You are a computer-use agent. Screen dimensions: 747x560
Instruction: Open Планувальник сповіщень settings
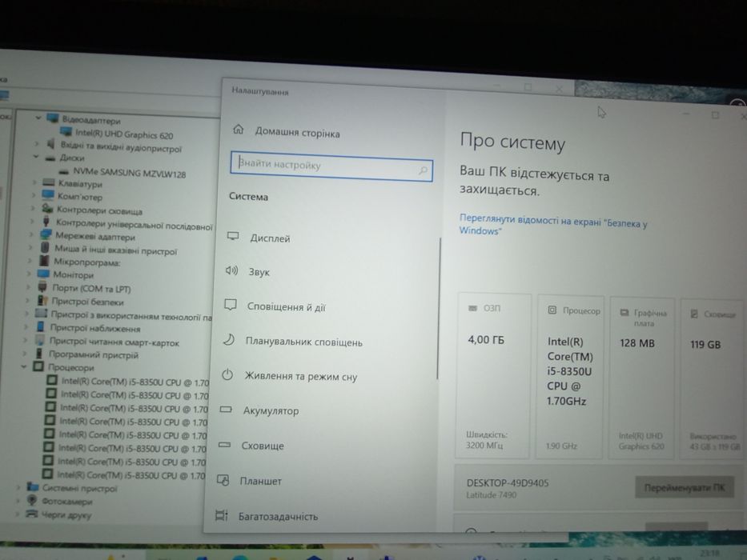(303, 342)
